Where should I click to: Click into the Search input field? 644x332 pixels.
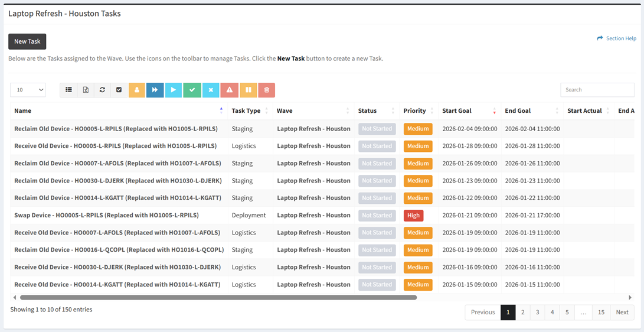[597, 90]
